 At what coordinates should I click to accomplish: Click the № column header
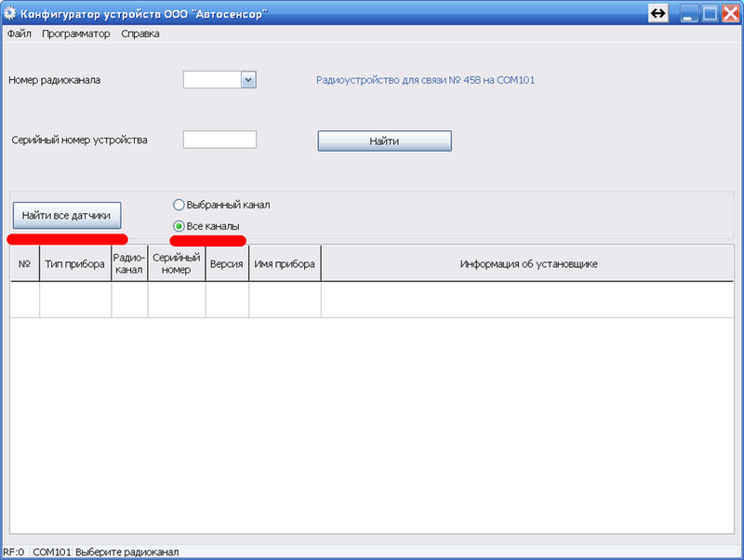click(25, 263)
